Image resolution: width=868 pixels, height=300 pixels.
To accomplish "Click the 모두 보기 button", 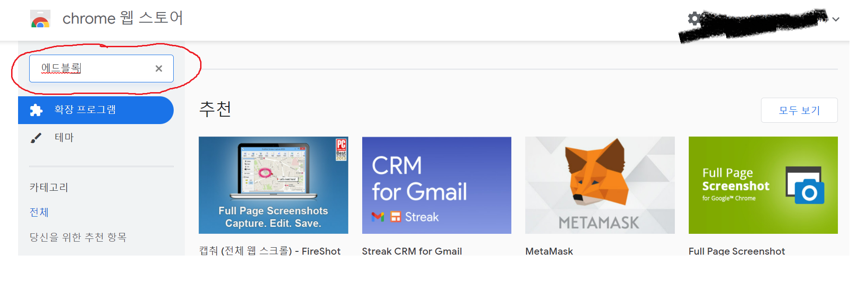I will point(799,110).
